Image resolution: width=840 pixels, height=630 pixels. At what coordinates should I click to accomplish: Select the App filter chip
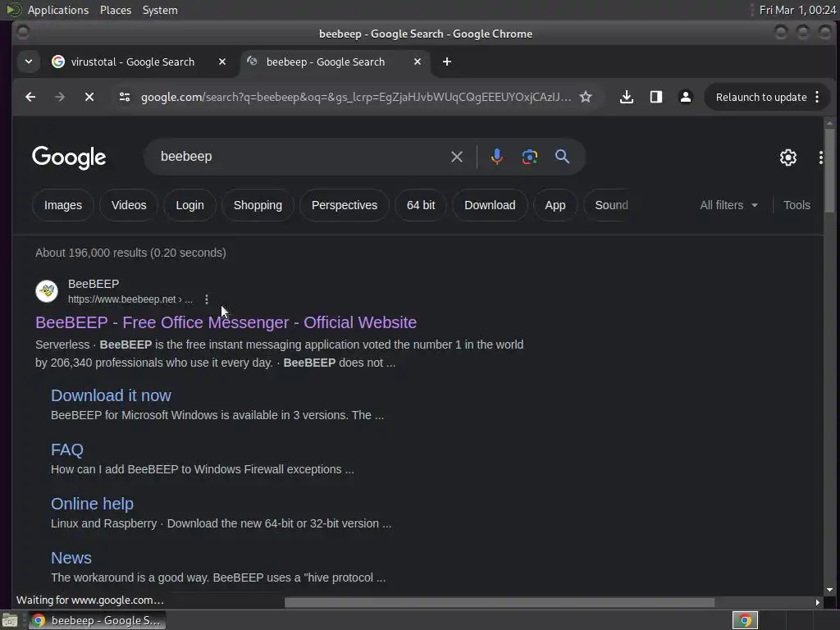tap(555, 205)
